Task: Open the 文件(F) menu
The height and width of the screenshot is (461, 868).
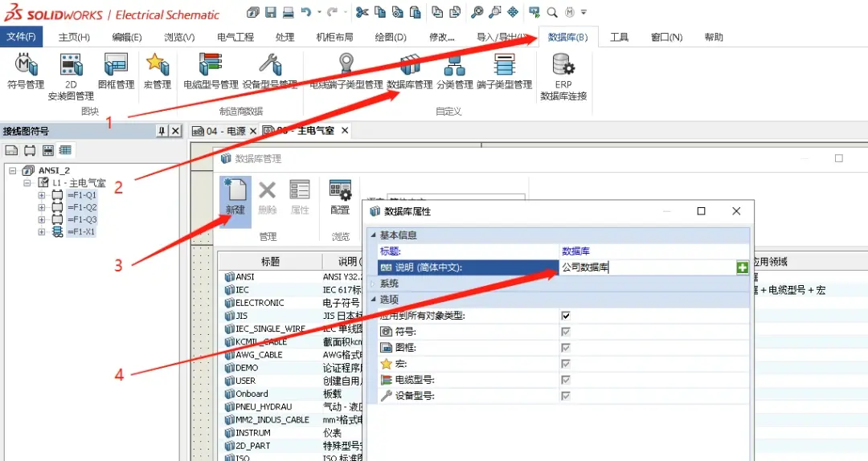Action: click(x=21, y=36)
